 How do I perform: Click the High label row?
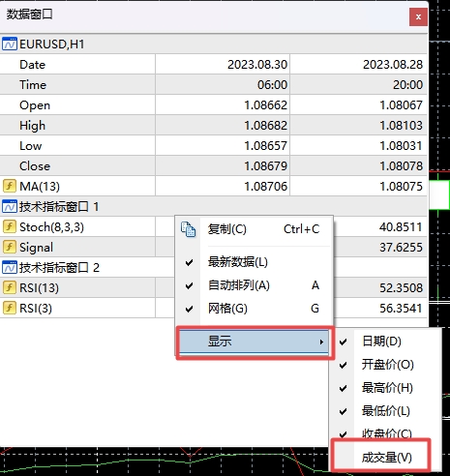click(77, 125)
